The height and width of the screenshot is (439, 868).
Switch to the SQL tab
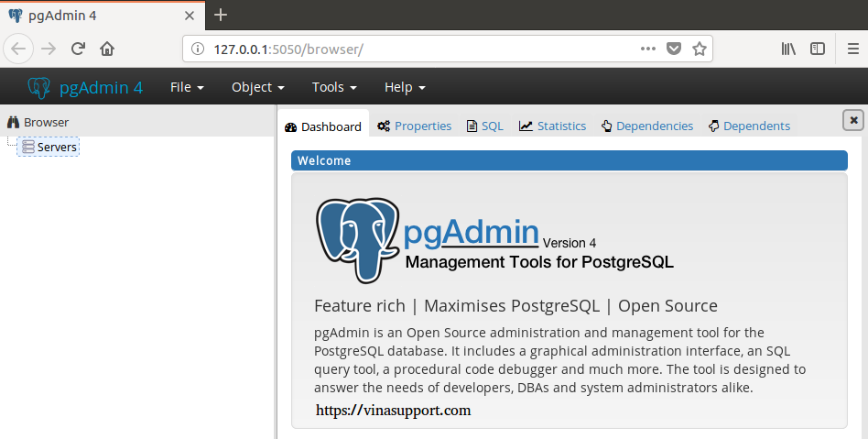[x=485, y=126]
